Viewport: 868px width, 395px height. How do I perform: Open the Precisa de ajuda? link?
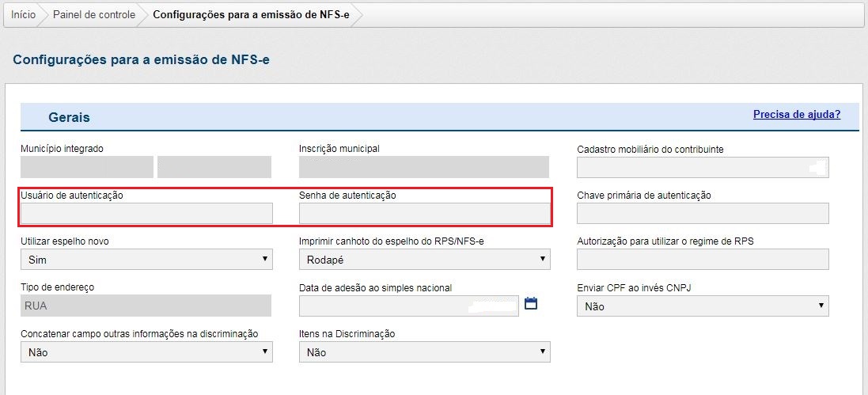[x=796, y=115]
